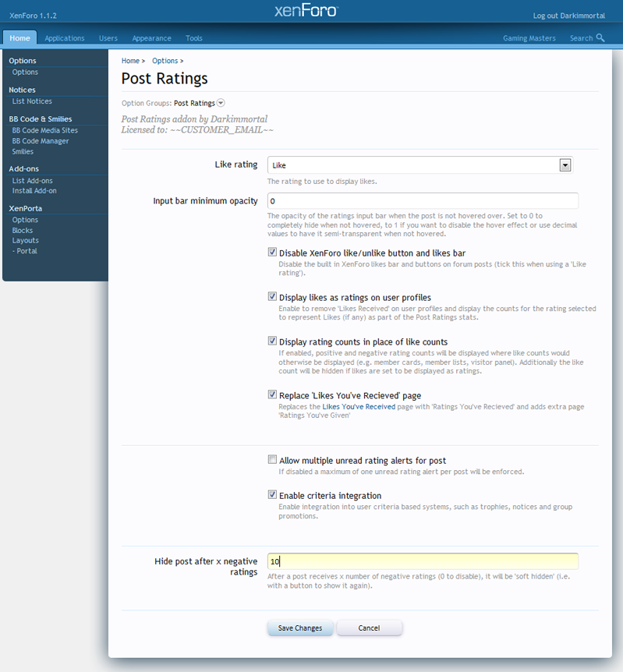Open the Home tab
This screenshot has width=623, height=672.
click(19, 37)
